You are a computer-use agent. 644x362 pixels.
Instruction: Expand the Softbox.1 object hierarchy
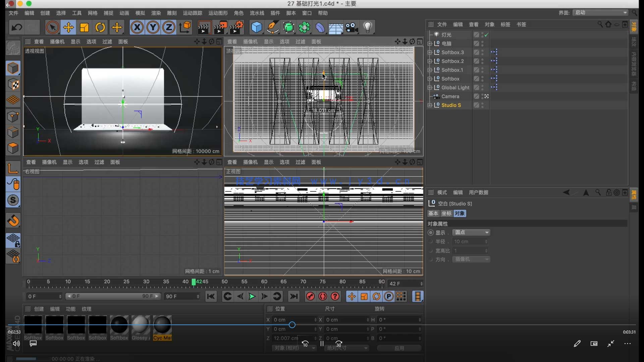[430, 70]
